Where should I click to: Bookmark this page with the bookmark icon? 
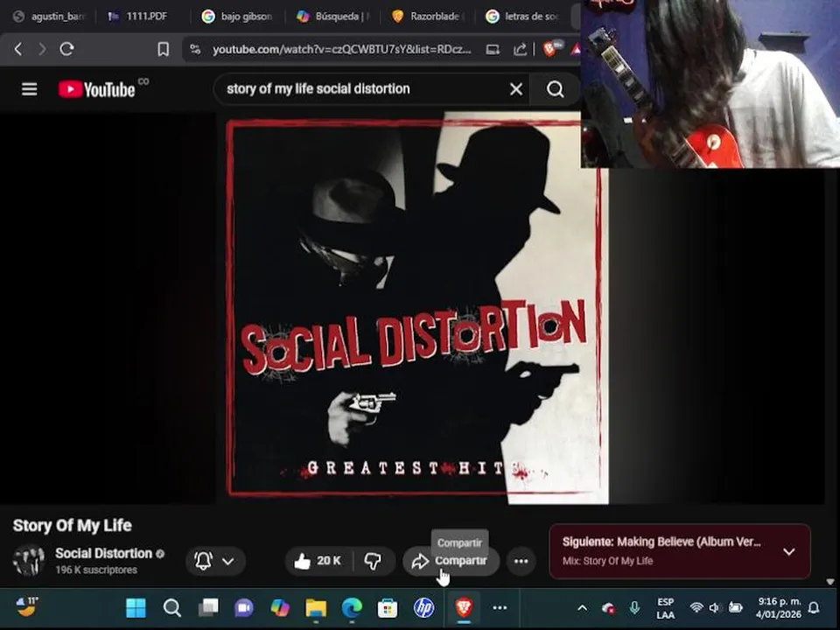(164, 49)
